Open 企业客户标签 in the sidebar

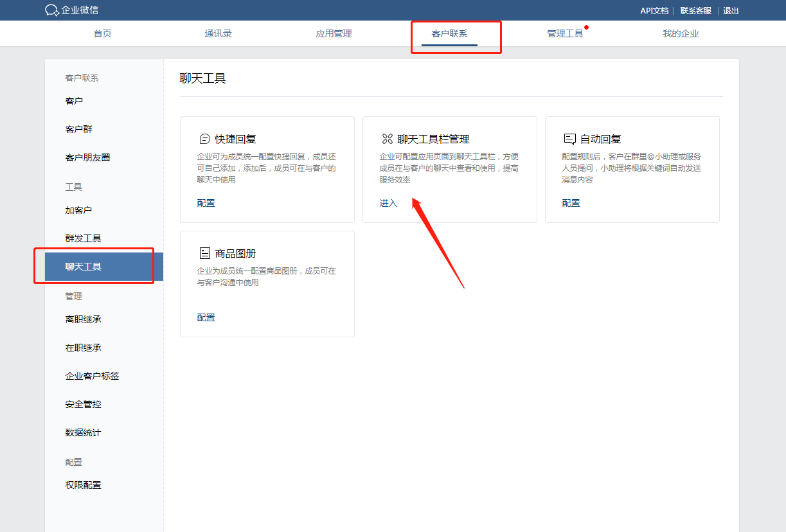[x=92, y=376]
